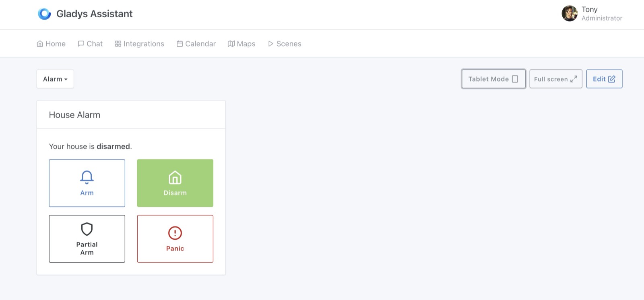Click Tony's avatar picture
This screenshot has width=644, height=300.
[x=570, y=14]
